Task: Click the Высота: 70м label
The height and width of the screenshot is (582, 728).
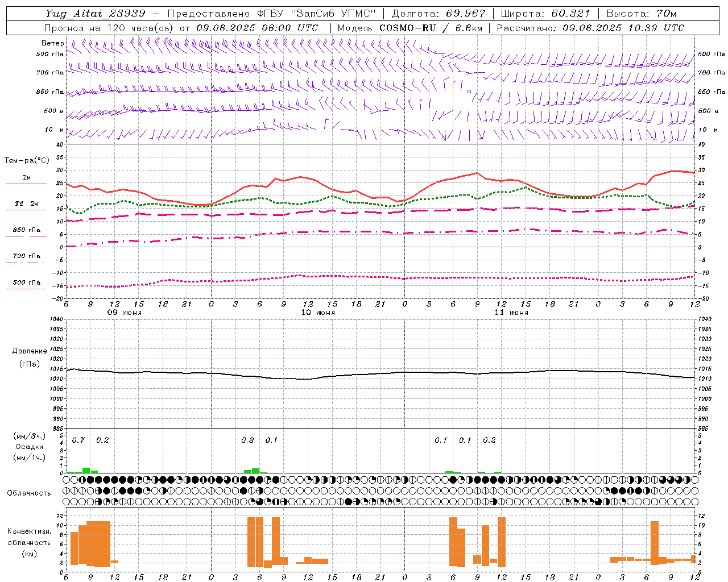Action: 641,13
